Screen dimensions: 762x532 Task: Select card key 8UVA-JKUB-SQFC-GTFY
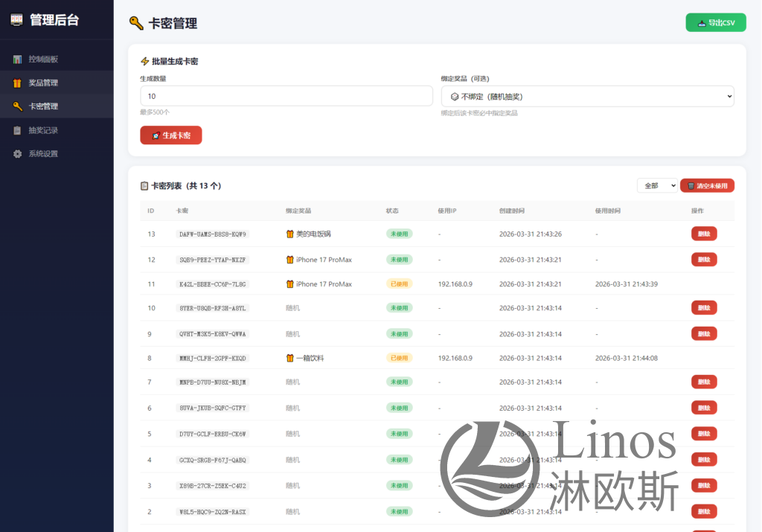[212, 408]
